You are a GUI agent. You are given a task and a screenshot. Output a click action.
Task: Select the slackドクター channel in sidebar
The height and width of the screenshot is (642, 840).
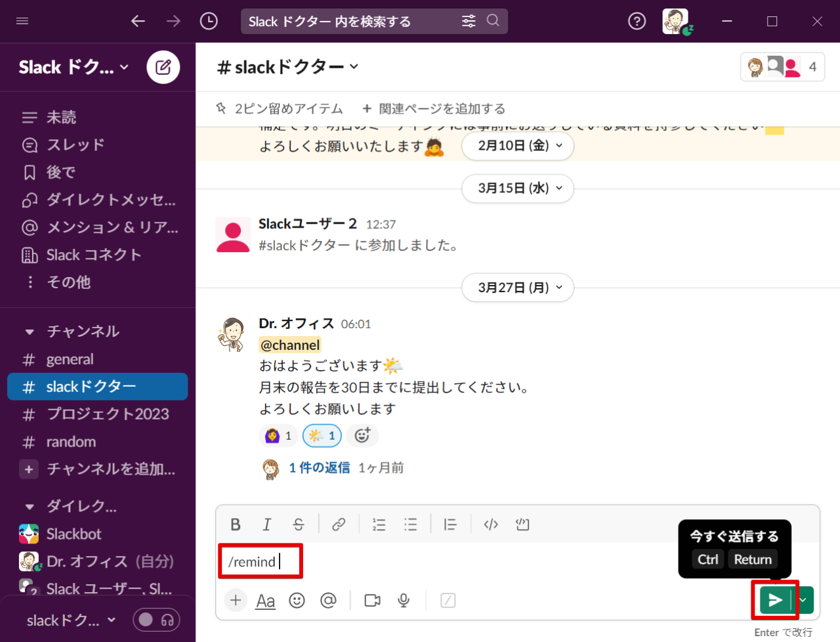click(x=98, y=387)
